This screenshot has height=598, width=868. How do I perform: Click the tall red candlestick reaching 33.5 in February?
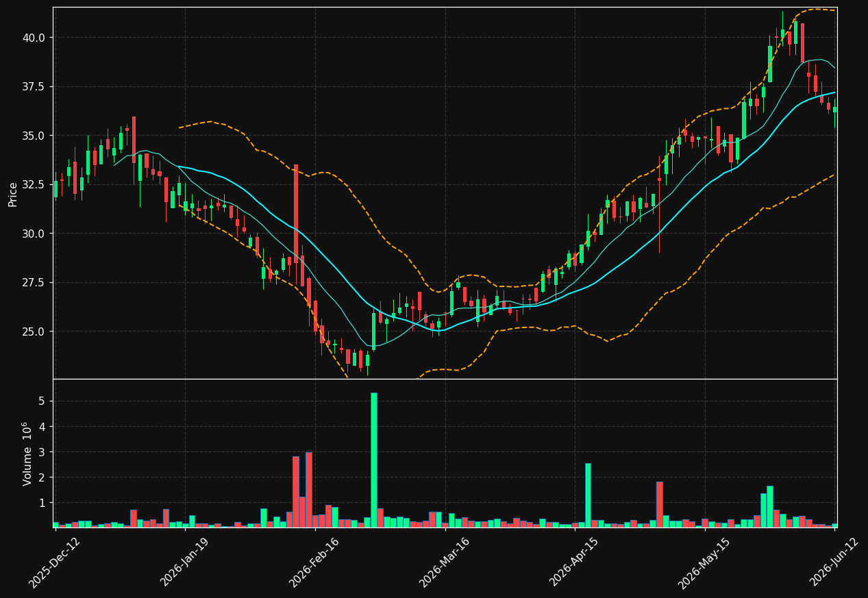[296, 214]
